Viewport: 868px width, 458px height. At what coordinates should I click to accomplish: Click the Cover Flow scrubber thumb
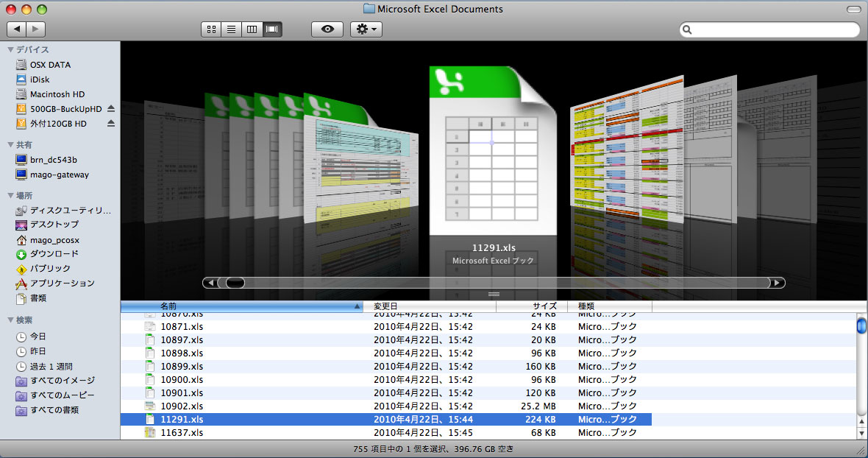pyautogui.click(x=235, y=283)
